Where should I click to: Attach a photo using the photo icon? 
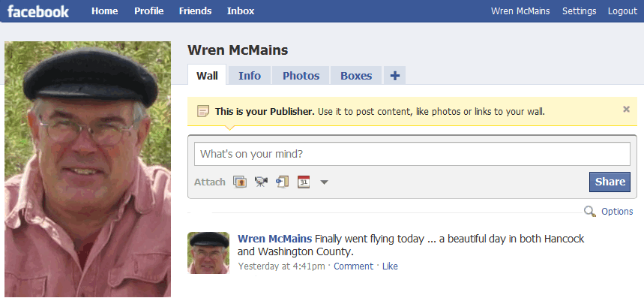pos(240,182)
